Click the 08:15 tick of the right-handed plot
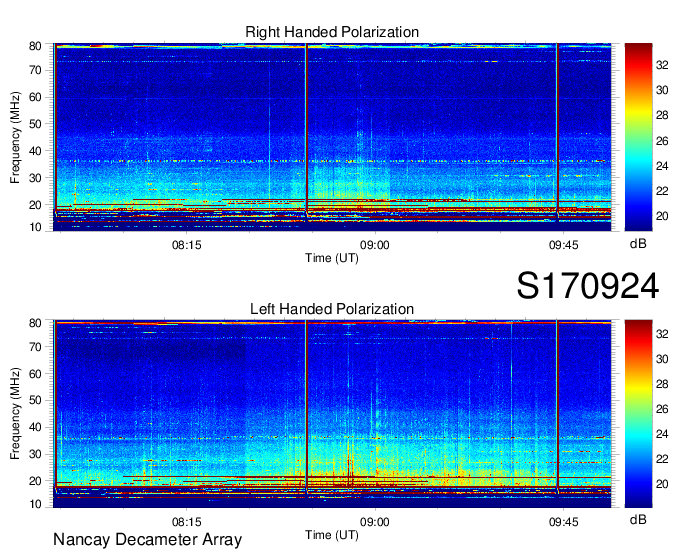 coord(186,245)
